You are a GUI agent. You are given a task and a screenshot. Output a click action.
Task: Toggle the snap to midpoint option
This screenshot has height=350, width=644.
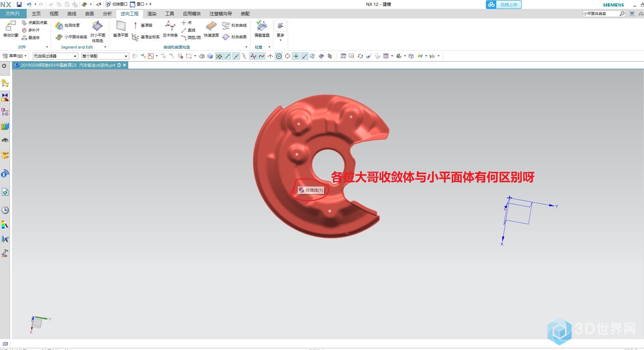coord(236,56)
